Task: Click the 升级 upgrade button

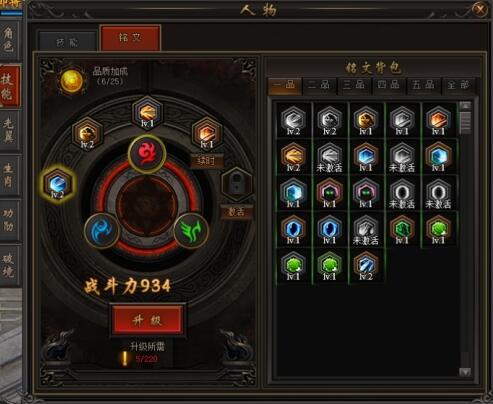Action: click(147, 320)
